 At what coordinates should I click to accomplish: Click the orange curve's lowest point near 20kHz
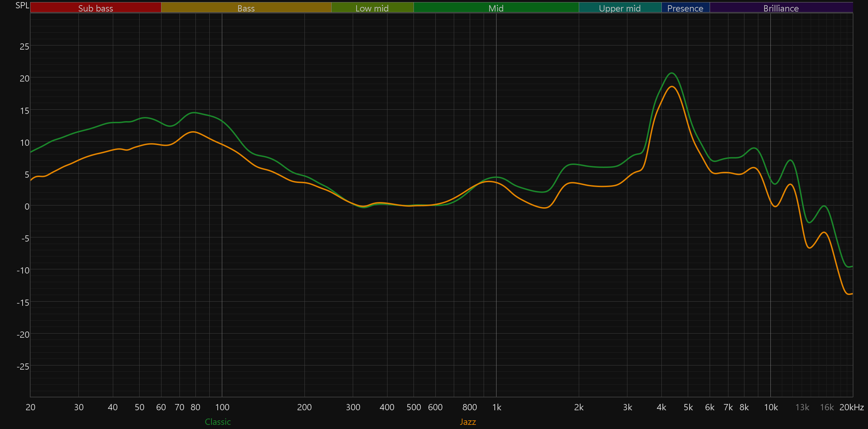[x=848, y=294]
